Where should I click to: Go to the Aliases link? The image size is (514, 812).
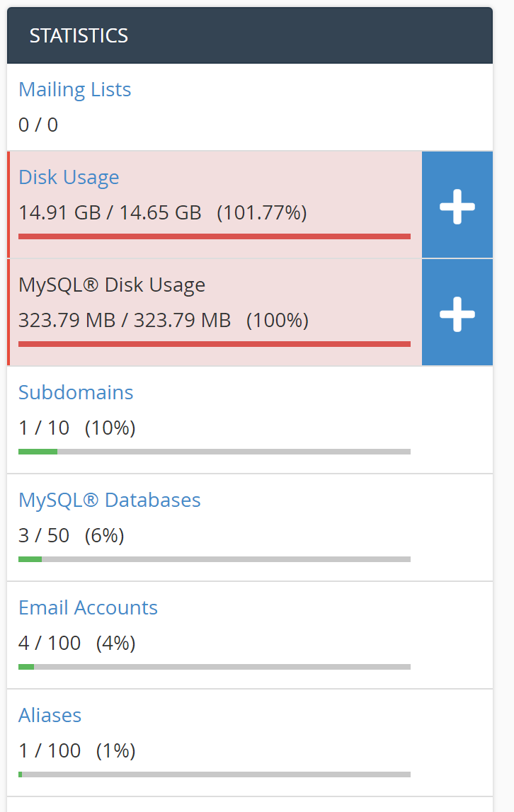pos(50,715)
